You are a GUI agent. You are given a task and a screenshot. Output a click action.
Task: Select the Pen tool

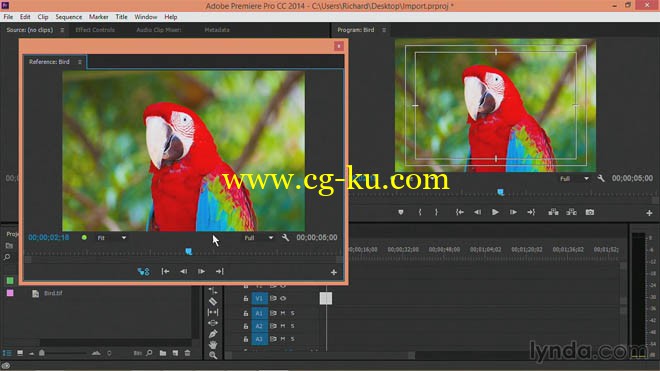coord(213,334)
